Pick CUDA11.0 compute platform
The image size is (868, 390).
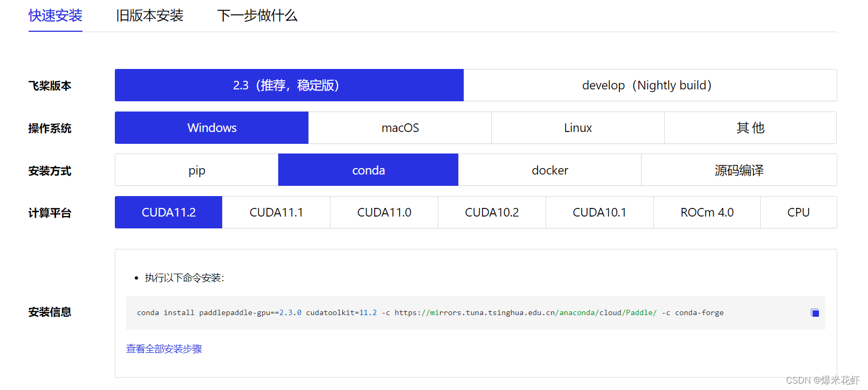pos(384,212)
